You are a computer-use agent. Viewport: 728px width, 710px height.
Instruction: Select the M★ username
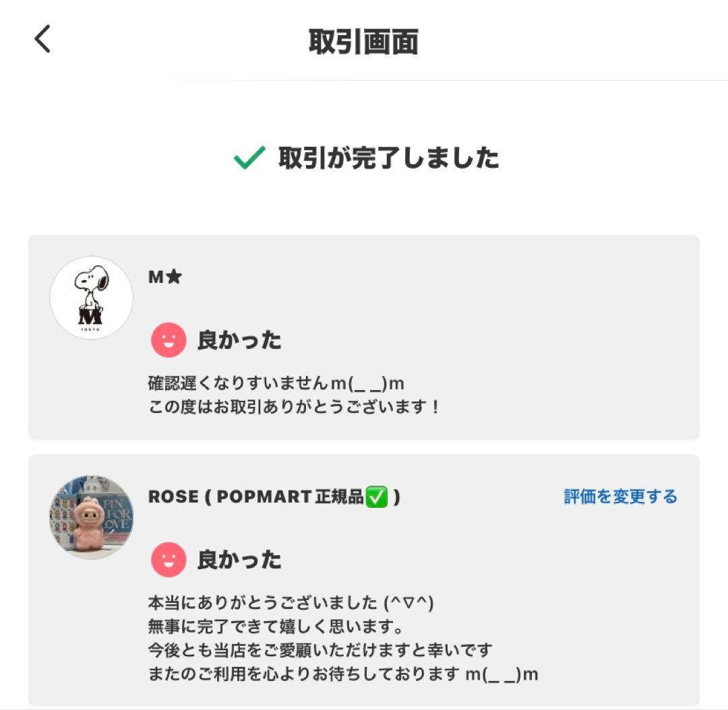coord(165,277)
